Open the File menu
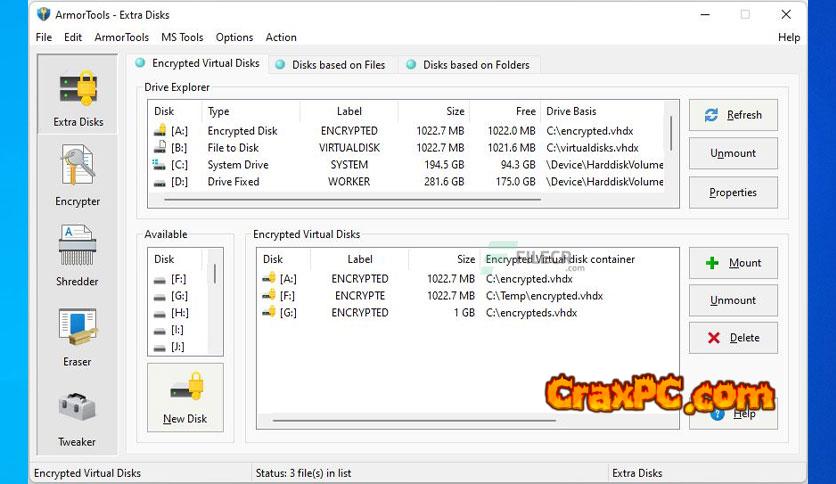This screenshot has width=836, height=484. click(x=44, y=37)
